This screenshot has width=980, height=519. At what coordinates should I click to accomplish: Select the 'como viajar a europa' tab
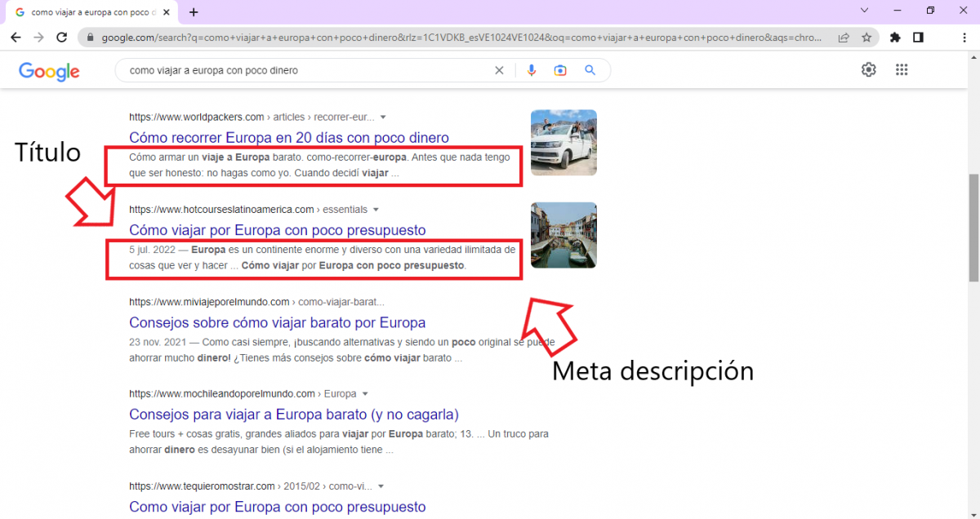[94, 12]
